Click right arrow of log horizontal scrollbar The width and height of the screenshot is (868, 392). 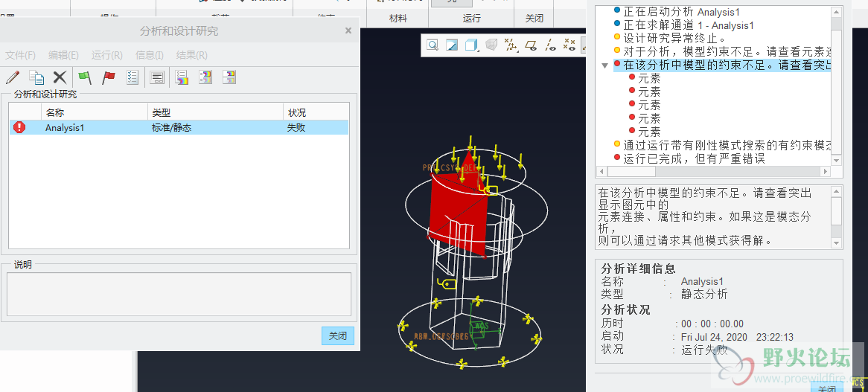[x=826, y=172]
